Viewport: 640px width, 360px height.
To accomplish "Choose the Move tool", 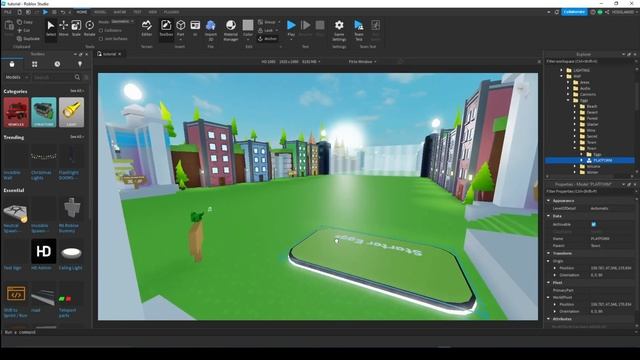I will click(x=64, y=28).
